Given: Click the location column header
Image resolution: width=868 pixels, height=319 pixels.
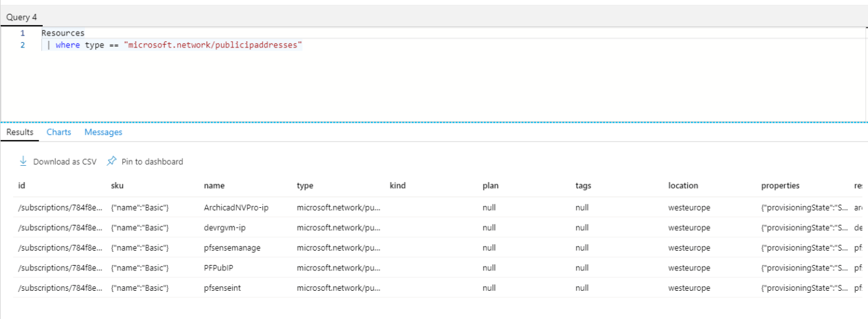Looking at the screenshot, I should tap(683, 185).
